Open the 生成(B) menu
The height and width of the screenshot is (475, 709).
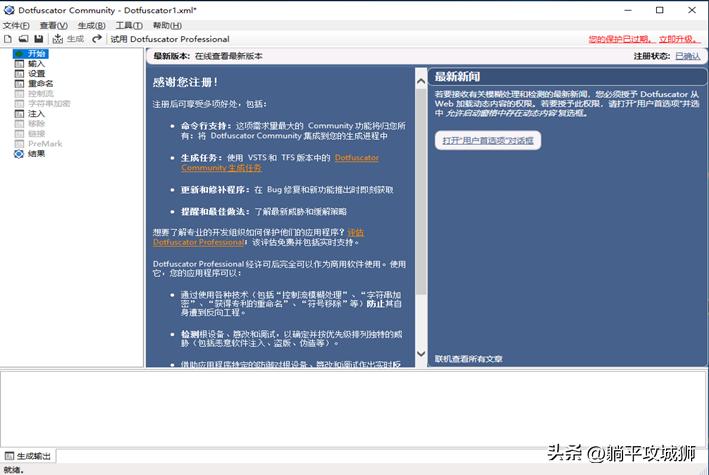pyautogui.click(x=91, y=26)
